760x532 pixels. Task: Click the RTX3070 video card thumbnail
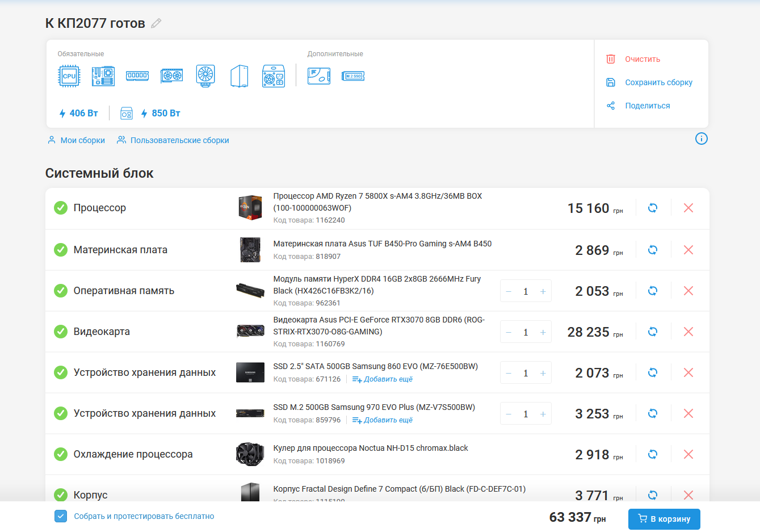(x=250, y=332)
